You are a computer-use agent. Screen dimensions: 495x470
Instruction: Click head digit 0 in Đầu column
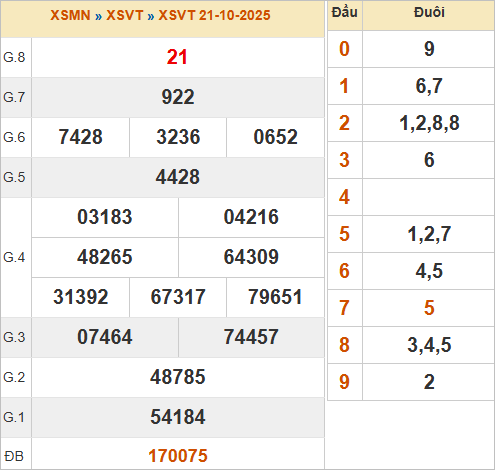pos(344,49)
